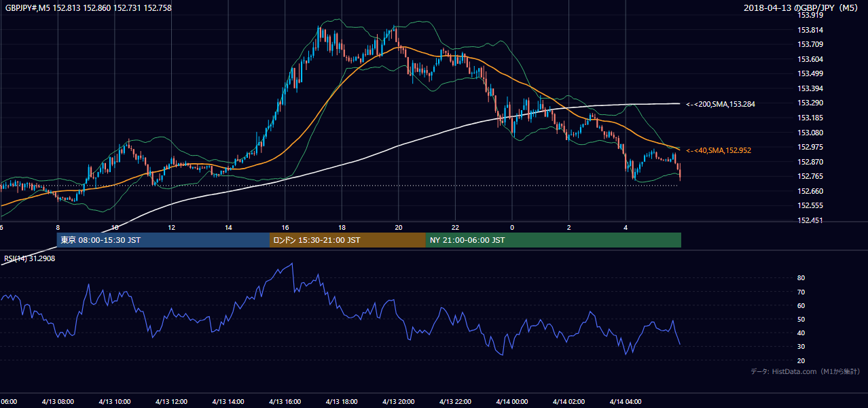This screenshot has height=408, width=868.
Task: Click price level 152.765 on the axis
Action: coord(810,176)
